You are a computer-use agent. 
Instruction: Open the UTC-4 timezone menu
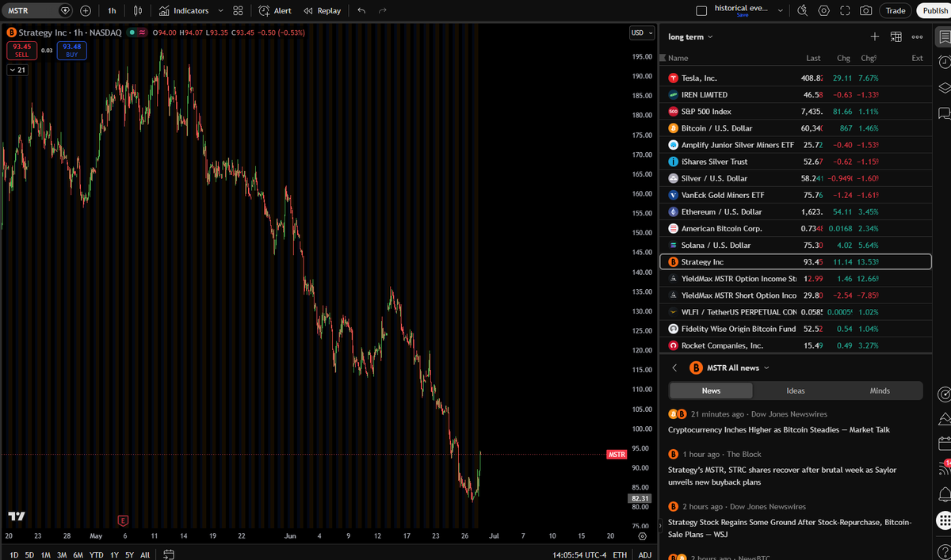pos(579,554)
